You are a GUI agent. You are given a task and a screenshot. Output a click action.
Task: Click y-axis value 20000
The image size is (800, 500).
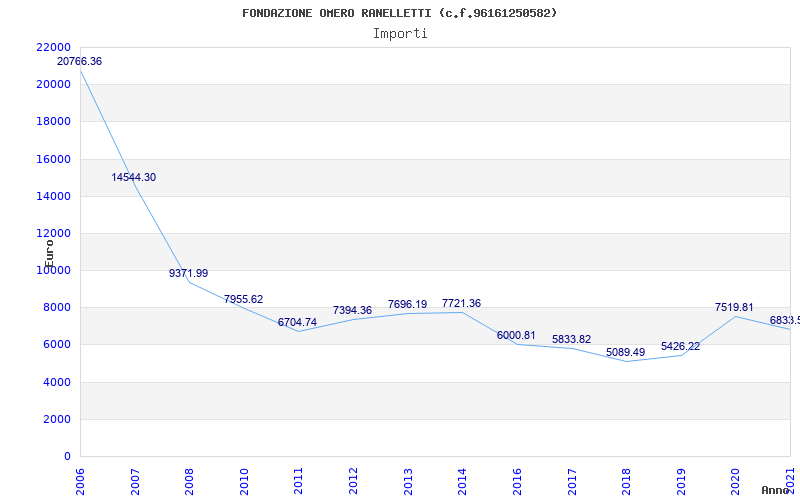tap(54, 85)
